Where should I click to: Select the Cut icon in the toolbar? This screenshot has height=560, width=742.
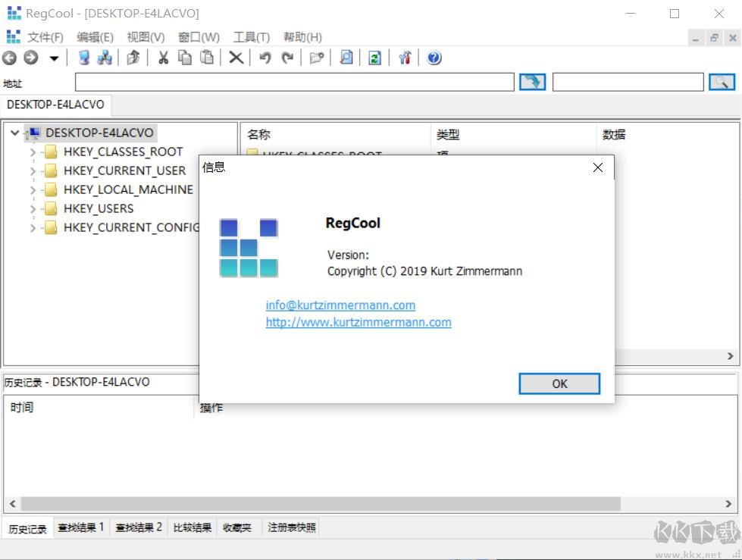pos(163,58)
